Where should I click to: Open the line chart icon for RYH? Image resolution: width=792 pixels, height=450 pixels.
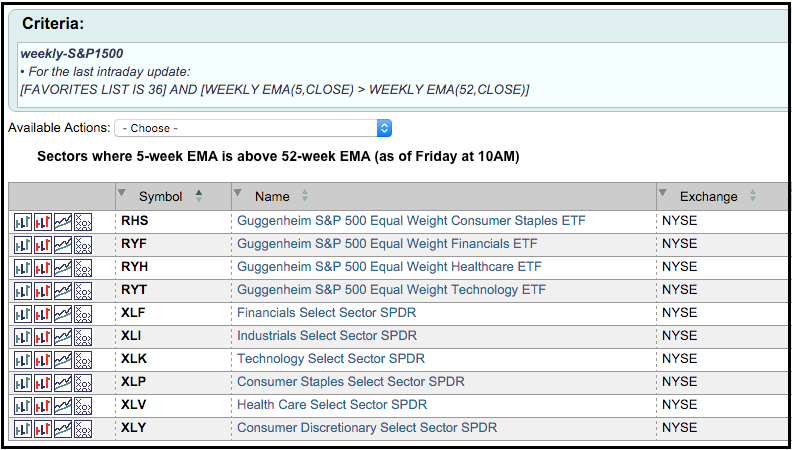[63, 267]
